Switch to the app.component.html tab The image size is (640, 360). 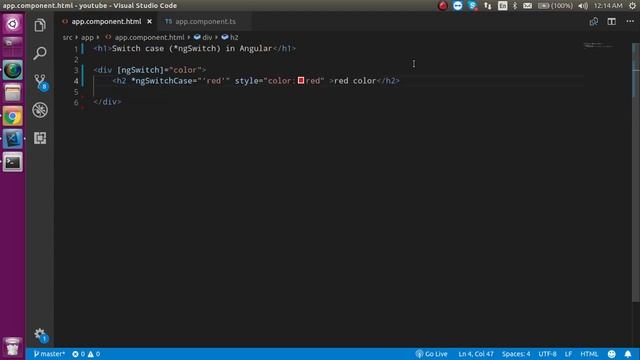click(106, 22)
